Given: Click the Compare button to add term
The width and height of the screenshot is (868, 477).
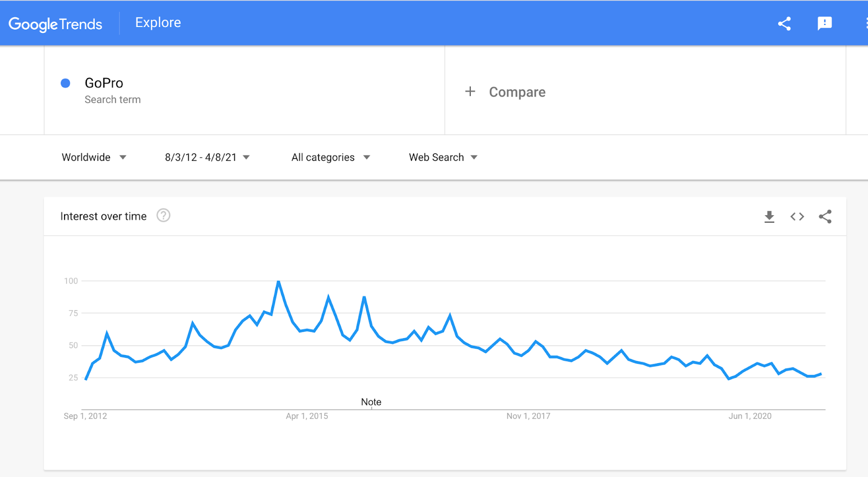Looking at the screenshot, I should coord(516,92).
